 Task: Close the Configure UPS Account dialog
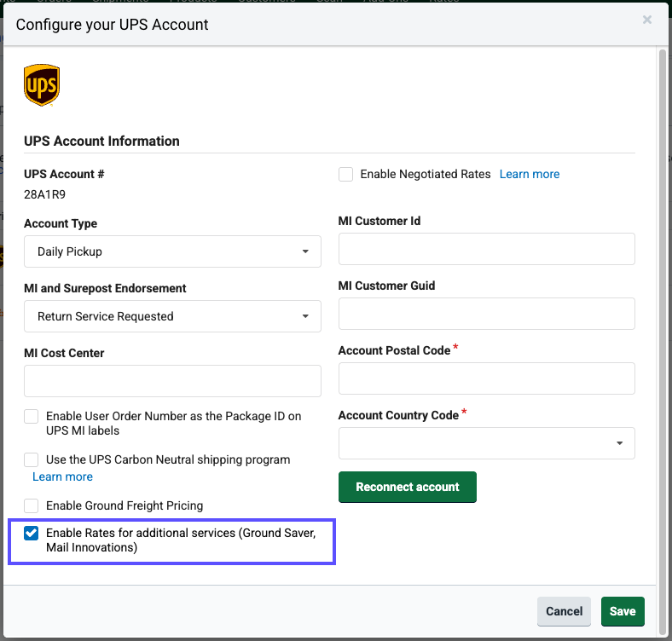646,20
